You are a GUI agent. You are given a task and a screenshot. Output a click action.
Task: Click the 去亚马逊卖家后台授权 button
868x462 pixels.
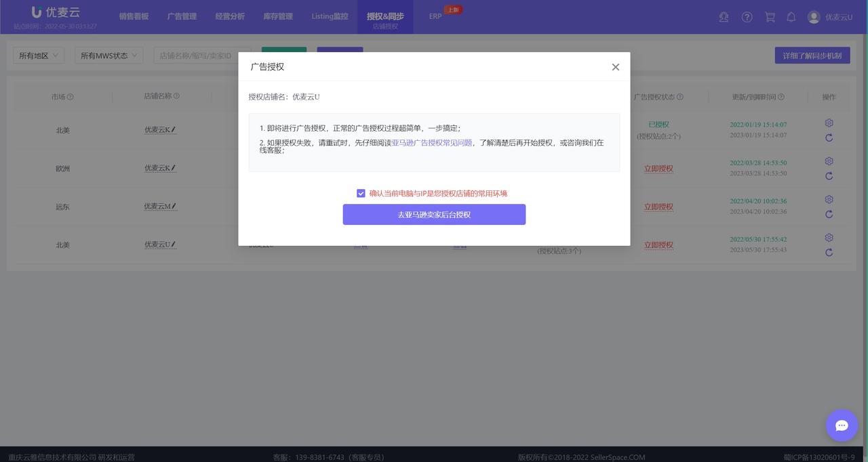(x=434, y=214)
